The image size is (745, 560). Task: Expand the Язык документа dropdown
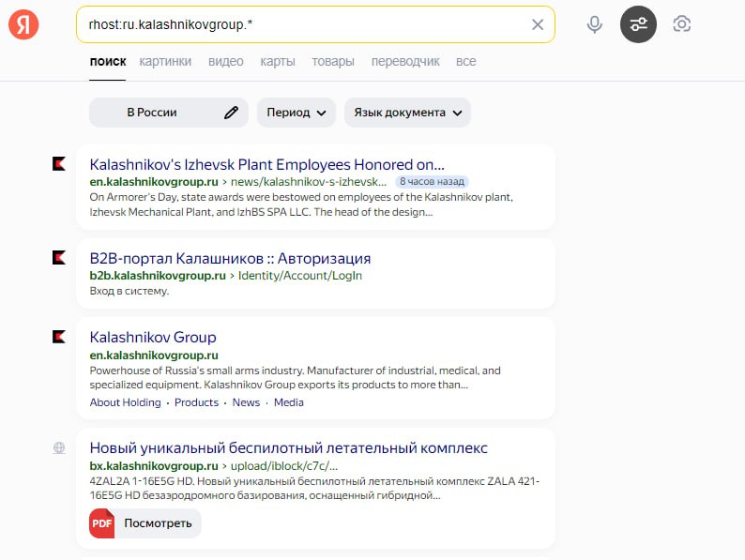point(407,113)
